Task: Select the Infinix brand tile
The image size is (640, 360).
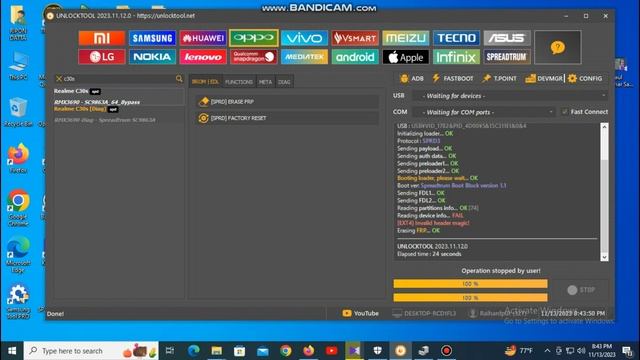Action: 456,57
